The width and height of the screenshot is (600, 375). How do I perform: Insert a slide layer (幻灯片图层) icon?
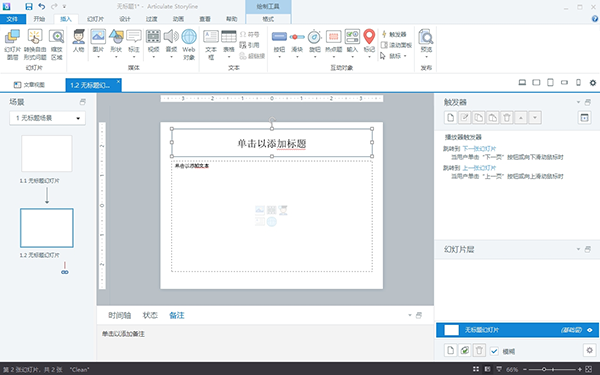(x=12, y=36)
